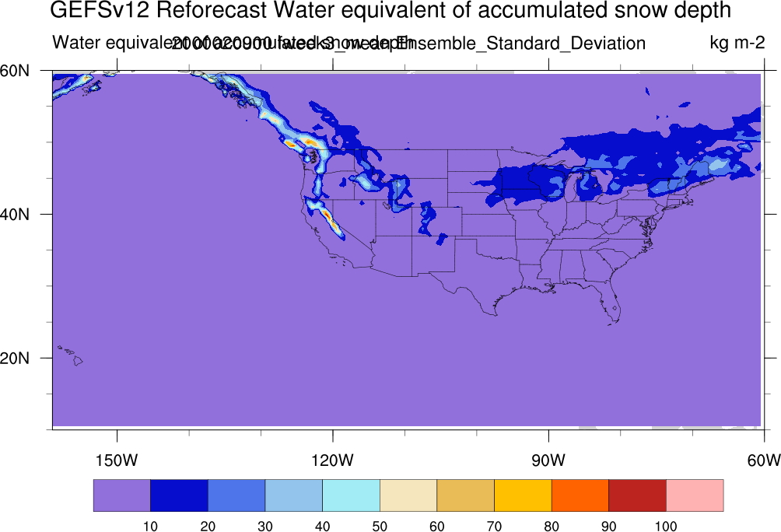Click the dark red 90-100 swatch

point(638,495)
